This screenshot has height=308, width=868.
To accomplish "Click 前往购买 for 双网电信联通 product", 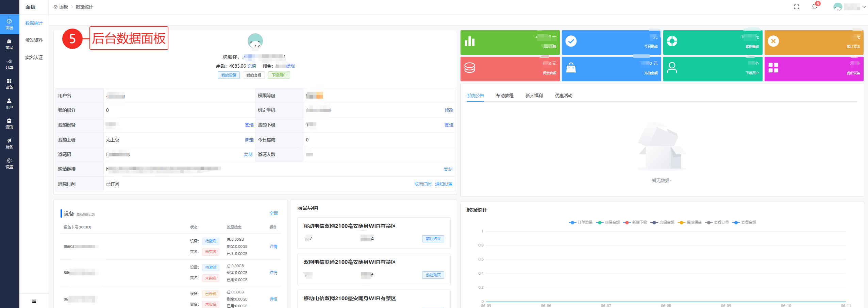I will coord(433,275).
